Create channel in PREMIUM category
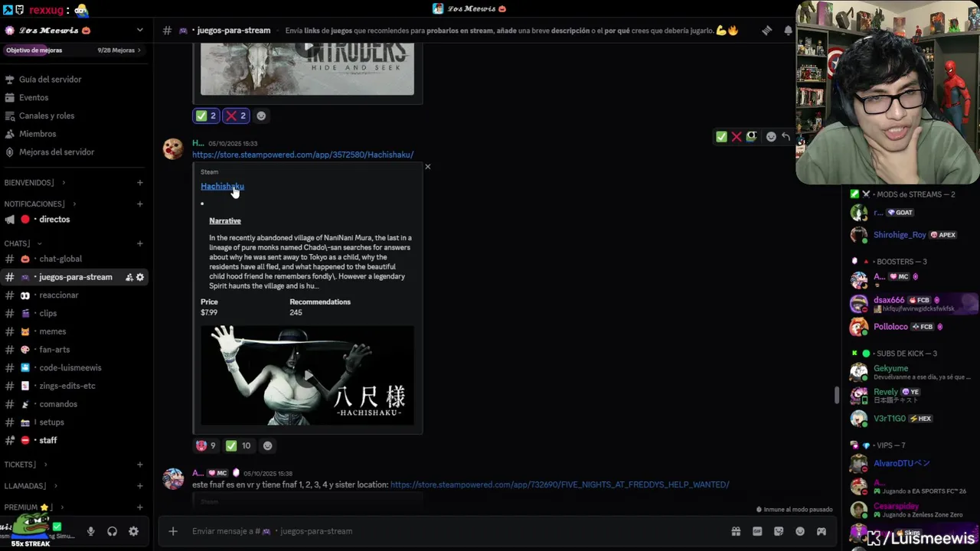The image size is (980, 551). pos(140,507)
